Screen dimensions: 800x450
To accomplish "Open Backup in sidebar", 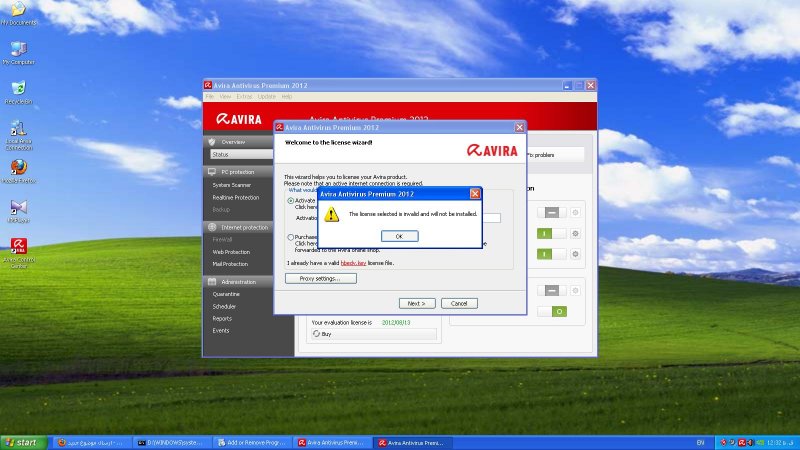I will (221, 210).
